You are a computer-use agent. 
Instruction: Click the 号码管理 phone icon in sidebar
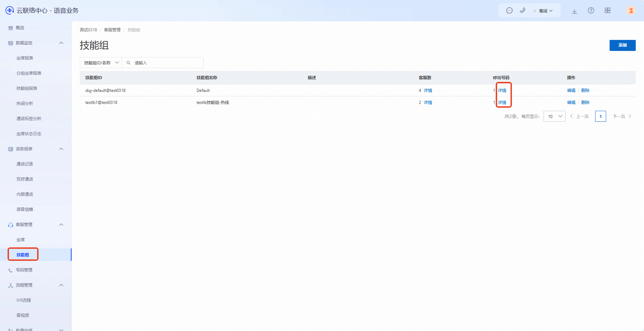pos(11,270)
